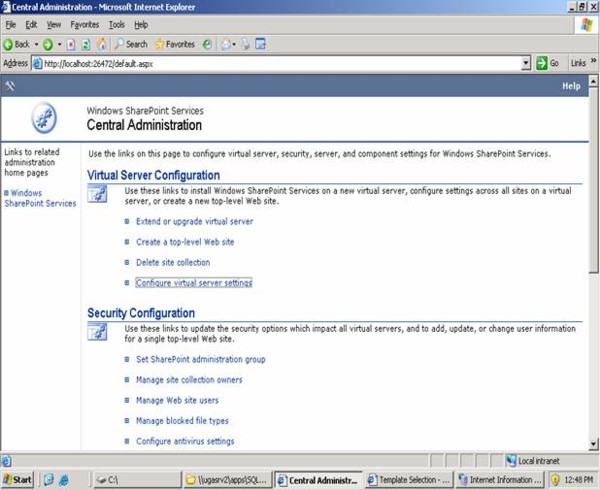Click the scrollbar down arrow
The height and width of the screenshot is (490, 600).
click(x=593, y=444)
